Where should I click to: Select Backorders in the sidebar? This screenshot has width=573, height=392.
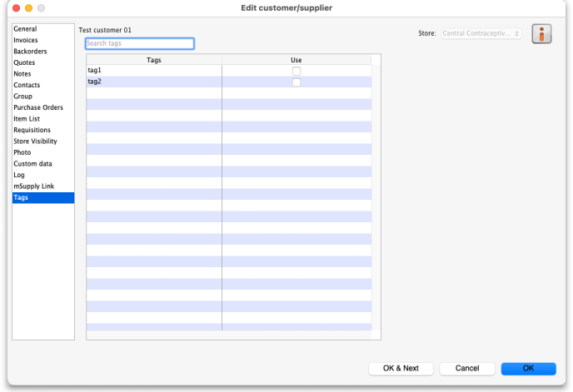(30, 52)
